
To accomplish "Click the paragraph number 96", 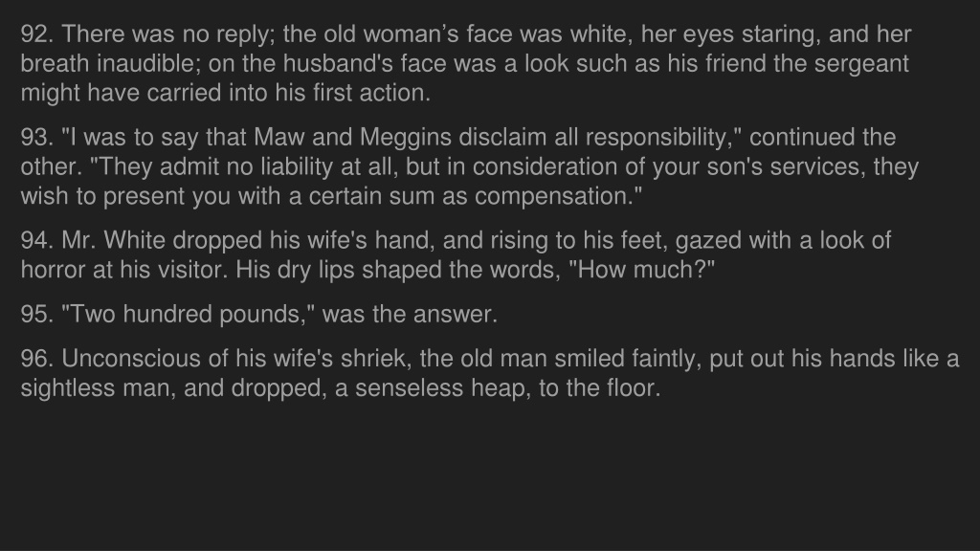I will point(37,359).
